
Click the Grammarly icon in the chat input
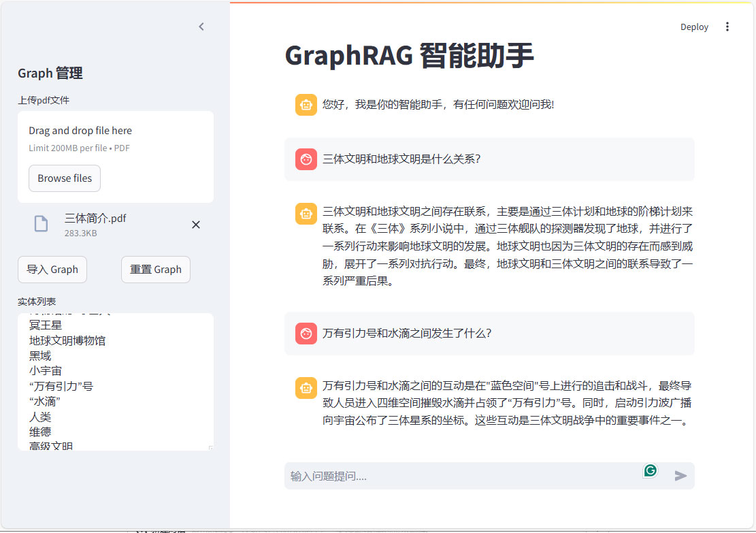pos(650,470)
